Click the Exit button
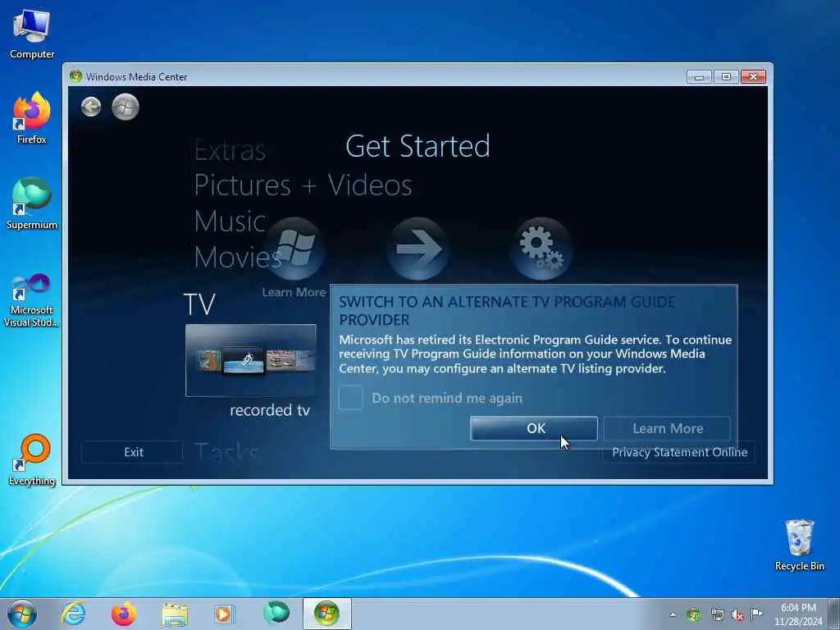The height and width of the screenshot is (630, 840). point(133,452)
